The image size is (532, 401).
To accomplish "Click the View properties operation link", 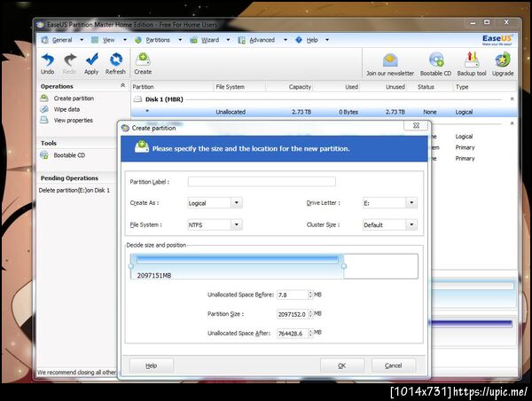I will (74, 120).
